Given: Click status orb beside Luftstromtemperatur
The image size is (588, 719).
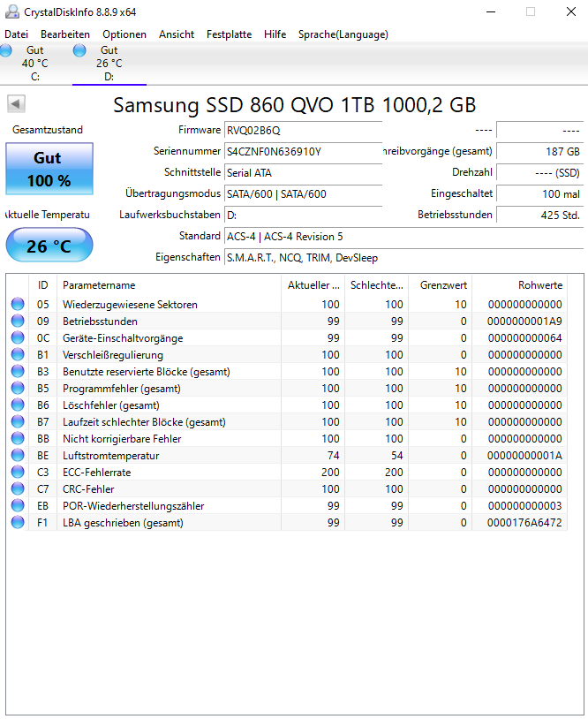Looking at the screenshot, I should coord(18,455).
